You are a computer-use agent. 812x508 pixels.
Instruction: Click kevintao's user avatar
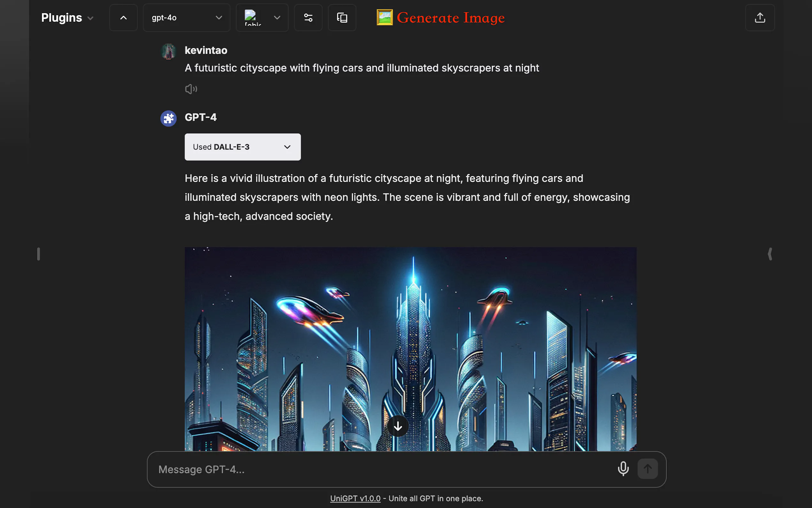(168, 52)
